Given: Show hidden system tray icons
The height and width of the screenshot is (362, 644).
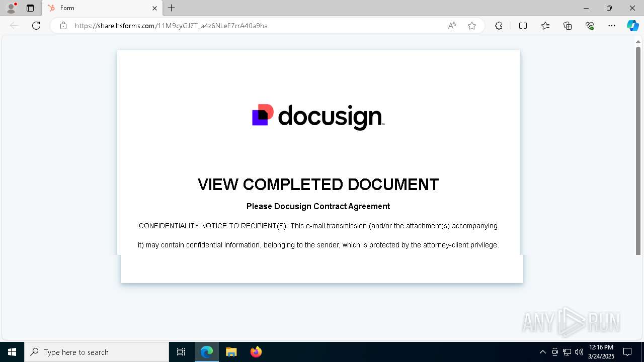Looking at the screenshot, I should (542, 352).
